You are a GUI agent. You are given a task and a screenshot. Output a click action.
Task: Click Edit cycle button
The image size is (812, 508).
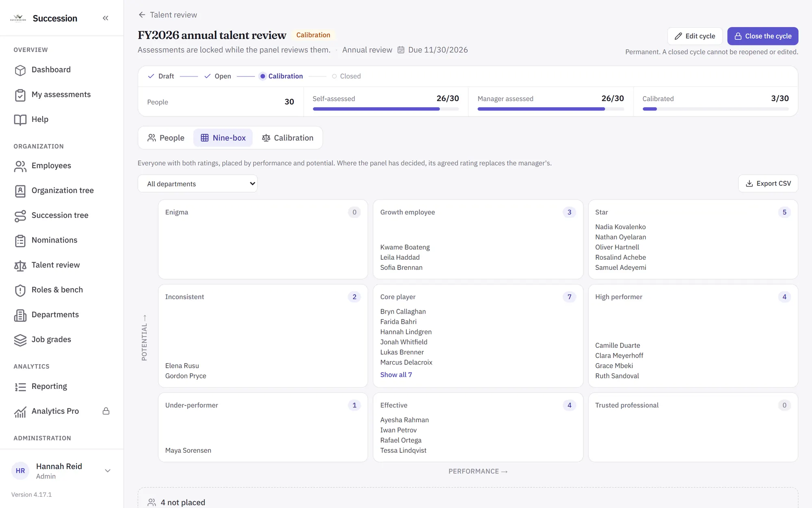[x=695, y=36]
